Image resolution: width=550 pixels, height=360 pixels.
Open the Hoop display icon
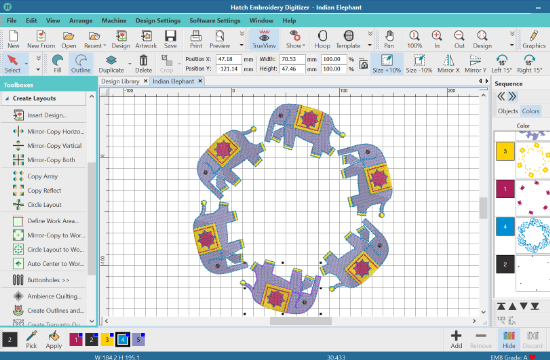[x=322, y=39]
